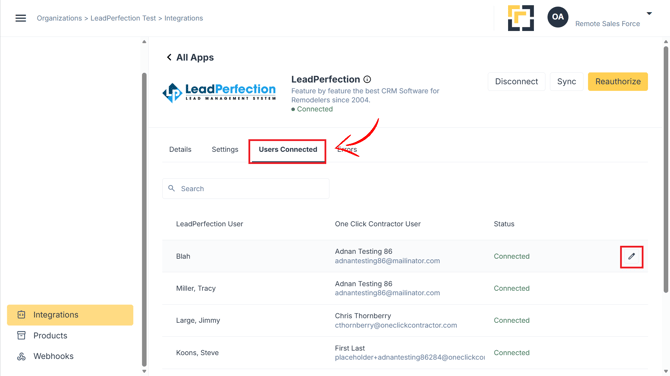670x376 pixels.
Task: Open the OA user avatar
Action: tap(558, 17)
